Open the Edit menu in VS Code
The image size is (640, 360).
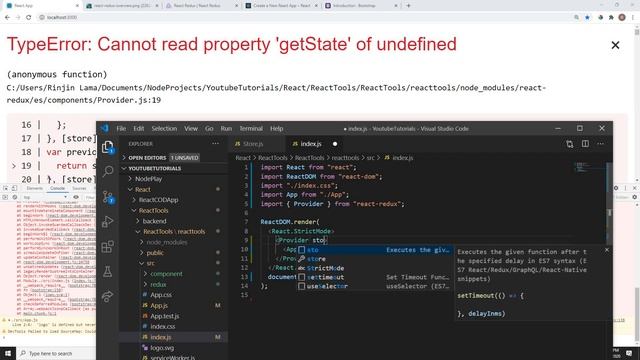(x=139, y=128)
